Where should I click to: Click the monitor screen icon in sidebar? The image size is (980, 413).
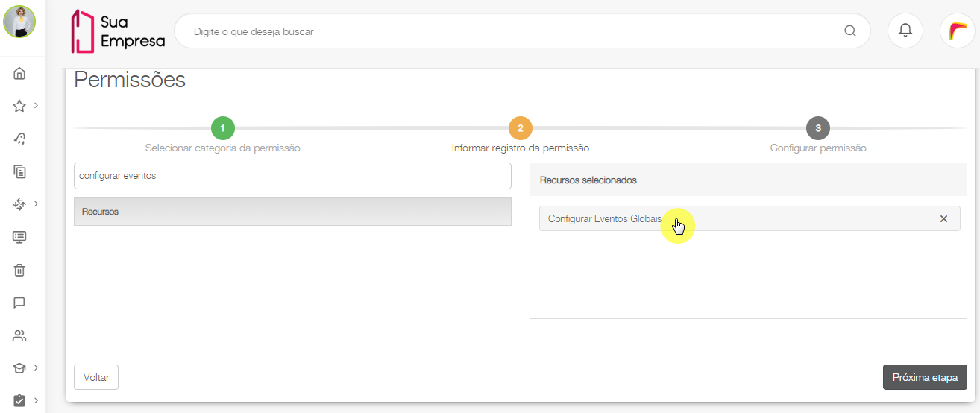tap(19, 237)
